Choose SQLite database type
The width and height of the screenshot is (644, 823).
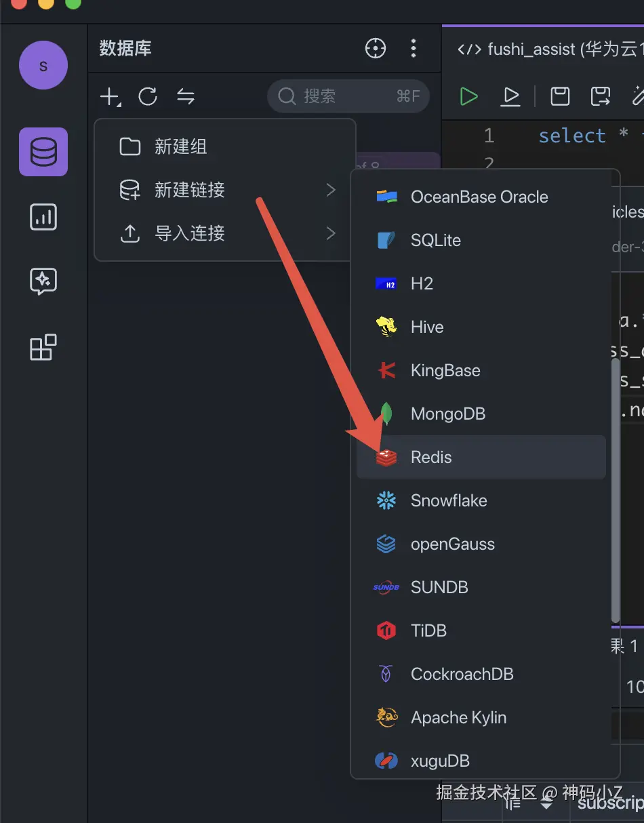coord(481,240)
